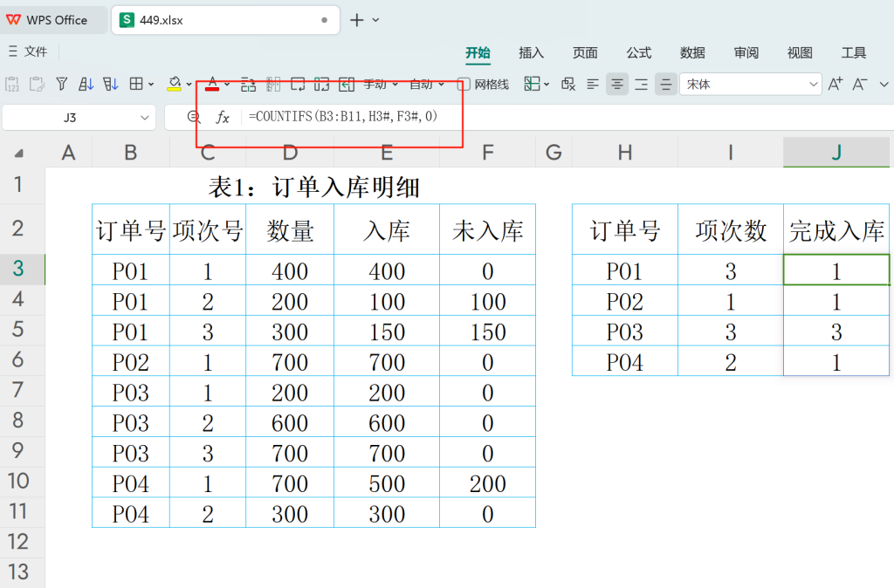
Task: Click cell H5 containing P03
Action: click(x=625, y=332)
